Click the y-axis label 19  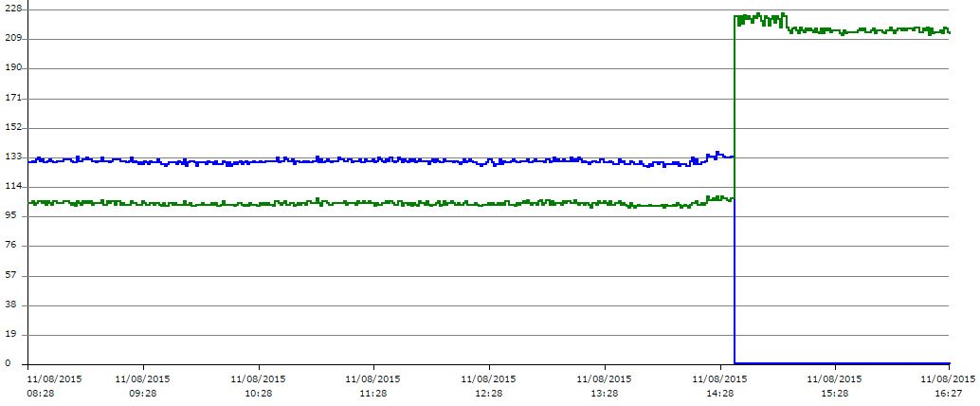click(9, 334)
